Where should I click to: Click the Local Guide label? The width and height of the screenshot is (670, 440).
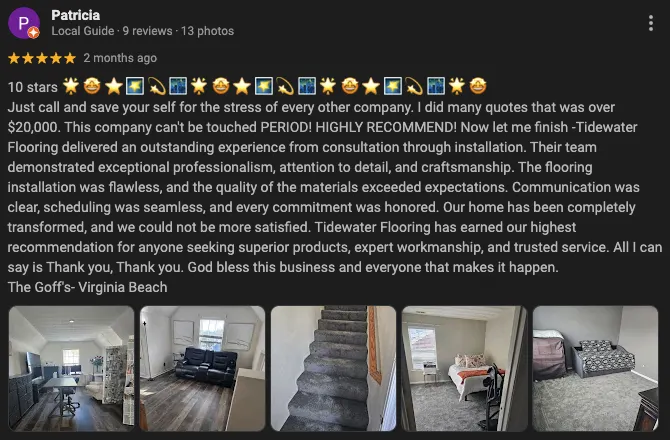pos(83,31)
